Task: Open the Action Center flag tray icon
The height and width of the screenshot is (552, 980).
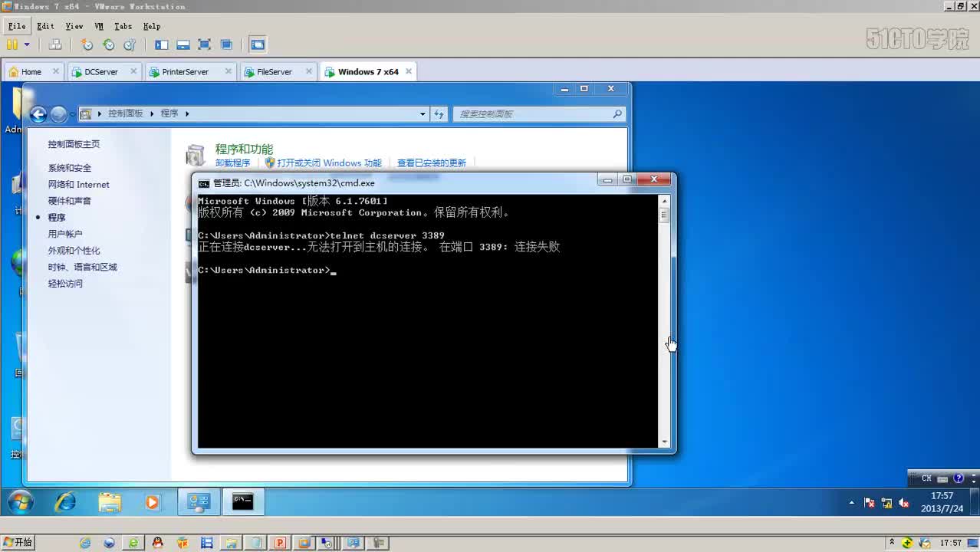Action: [x=870, y=503]
